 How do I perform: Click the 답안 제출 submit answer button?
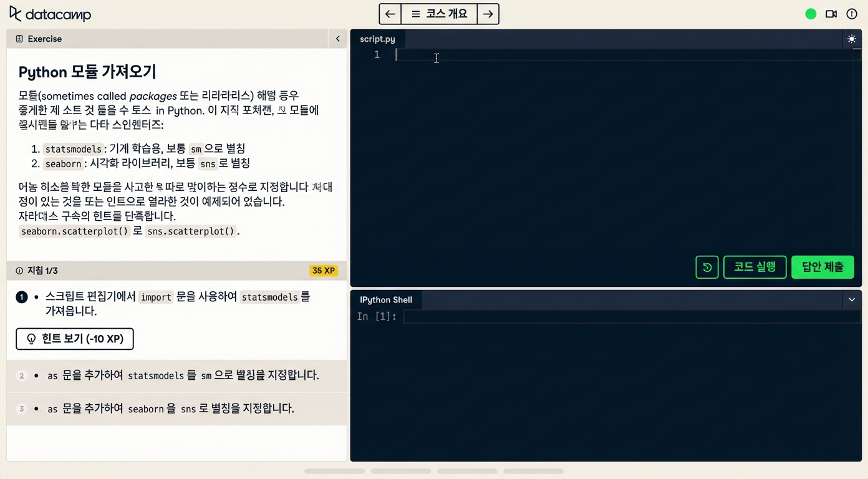(x=822, y=267)
